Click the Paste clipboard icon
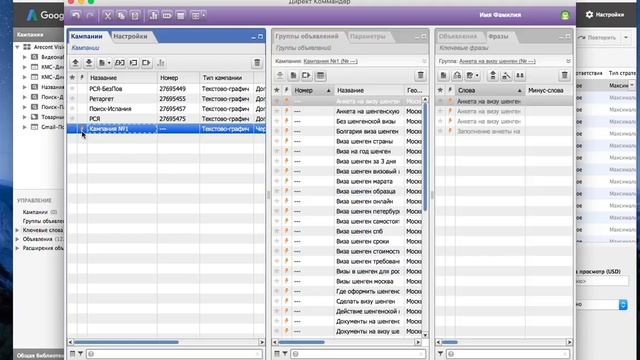 click(x=135, y=16)
